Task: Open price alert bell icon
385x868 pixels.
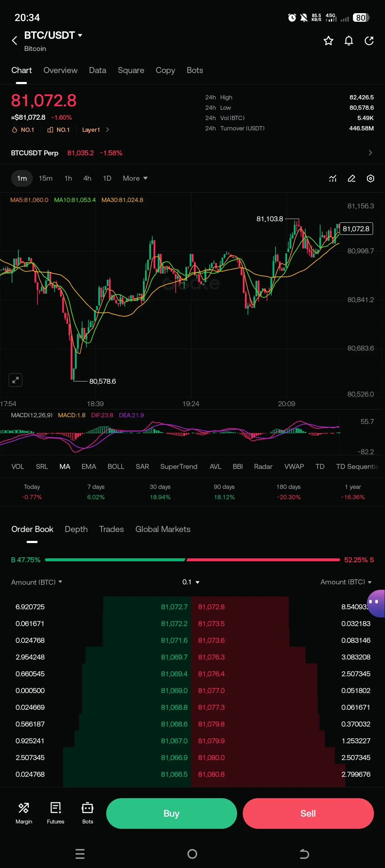Action: click(x=349, y=41)
